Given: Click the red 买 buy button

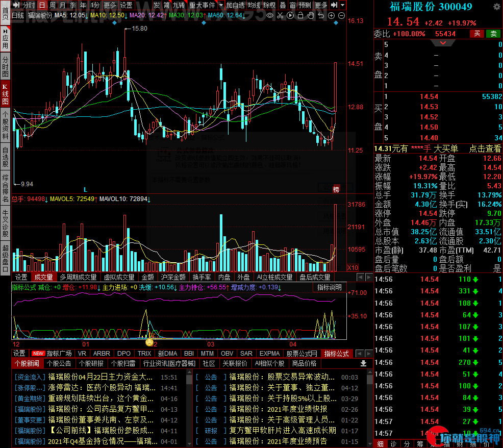Looking at the screenshot, I should [x=477, y=34].
